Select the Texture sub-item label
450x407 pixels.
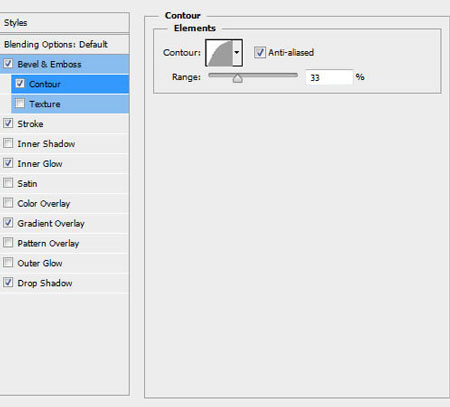(x=45, y=104)
